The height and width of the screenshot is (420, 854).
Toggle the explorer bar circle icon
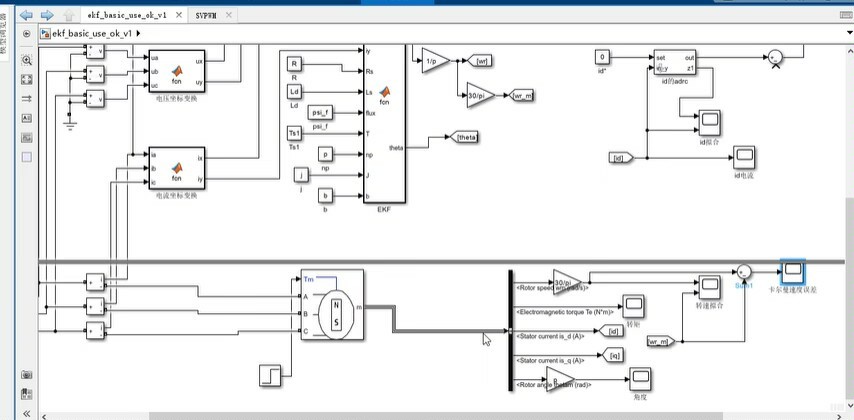(x=27, y=34)
